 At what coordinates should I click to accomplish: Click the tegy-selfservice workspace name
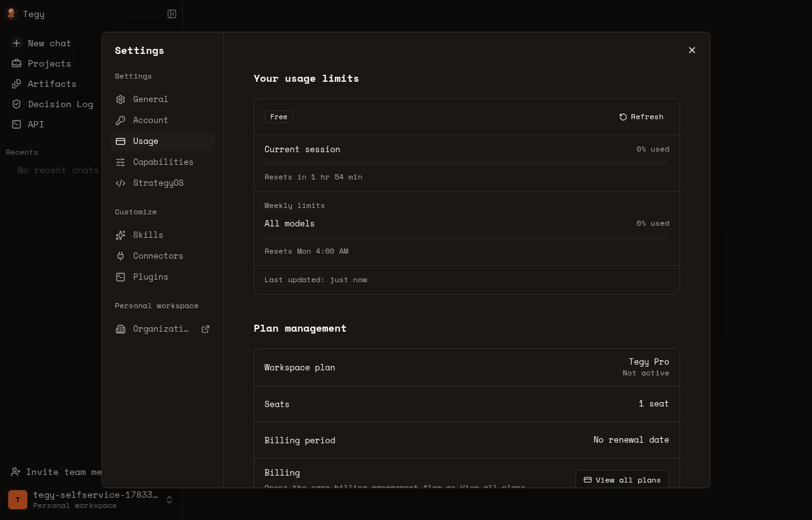[x=95, y=495]
